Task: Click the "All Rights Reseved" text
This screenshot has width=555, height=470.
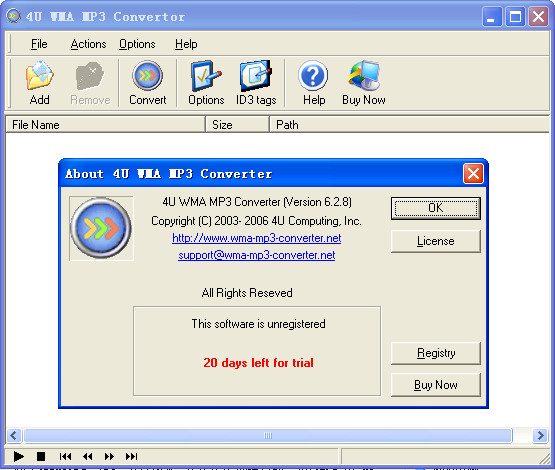Action: click(247, 293)
